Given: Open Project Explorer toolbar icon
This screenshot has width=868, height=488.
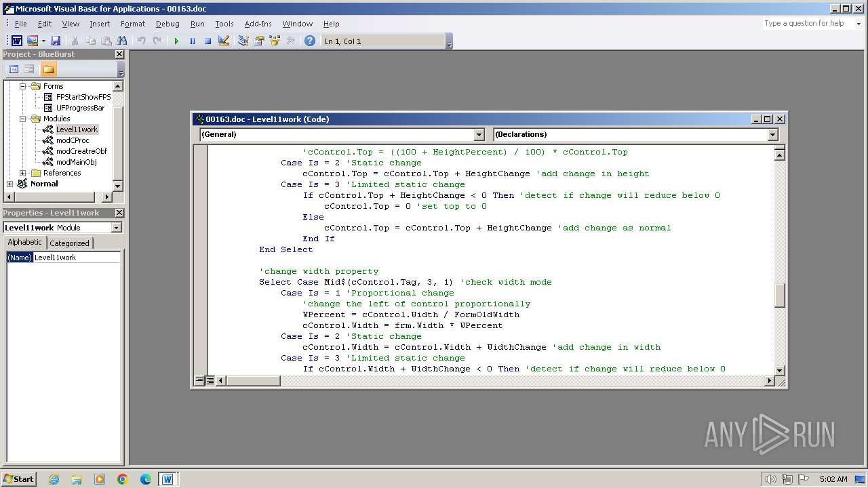Looking at the screenshot, I should click(x=243, y=41).
